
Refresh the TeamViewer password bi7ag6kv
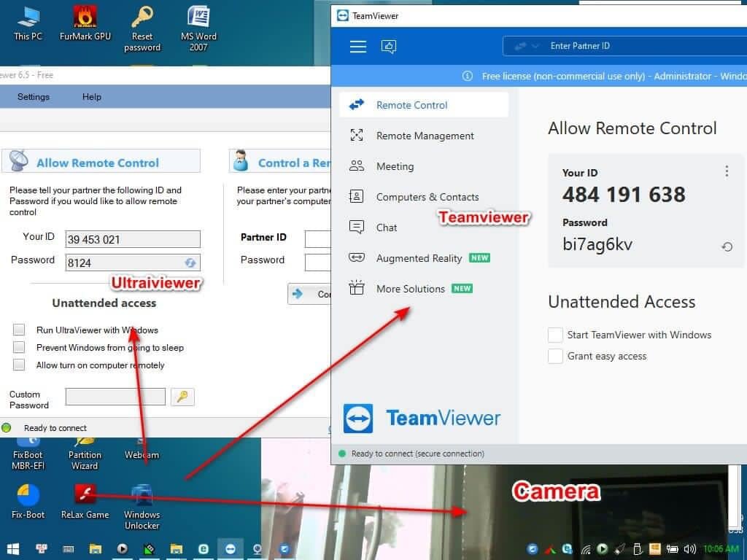tap(727, 246)
